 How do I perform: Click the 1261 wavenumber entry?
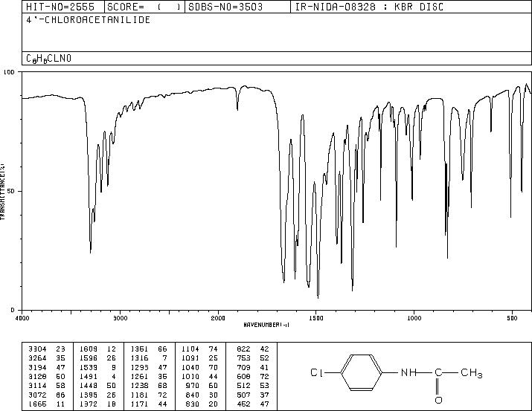click(x=139, y=376)
